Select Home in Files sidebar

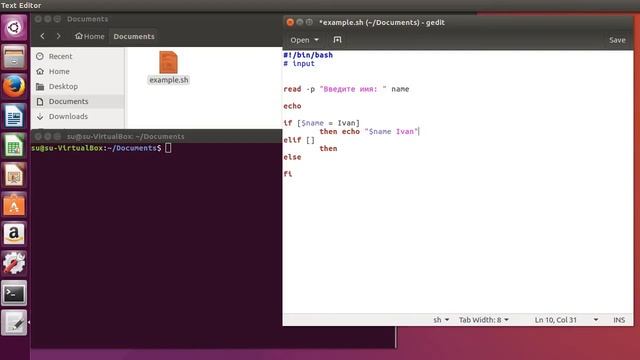(78, 71)
